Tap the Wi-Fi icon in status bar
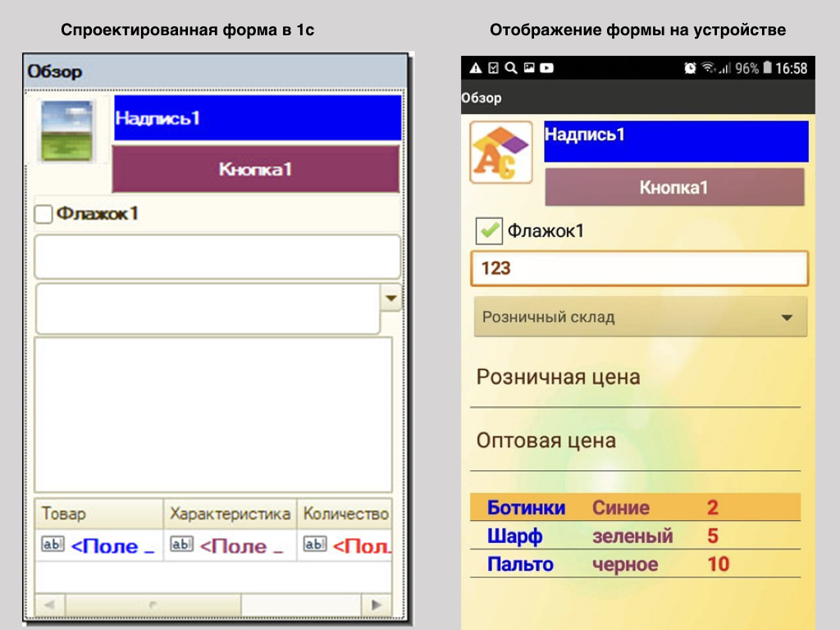 point(708,67)
